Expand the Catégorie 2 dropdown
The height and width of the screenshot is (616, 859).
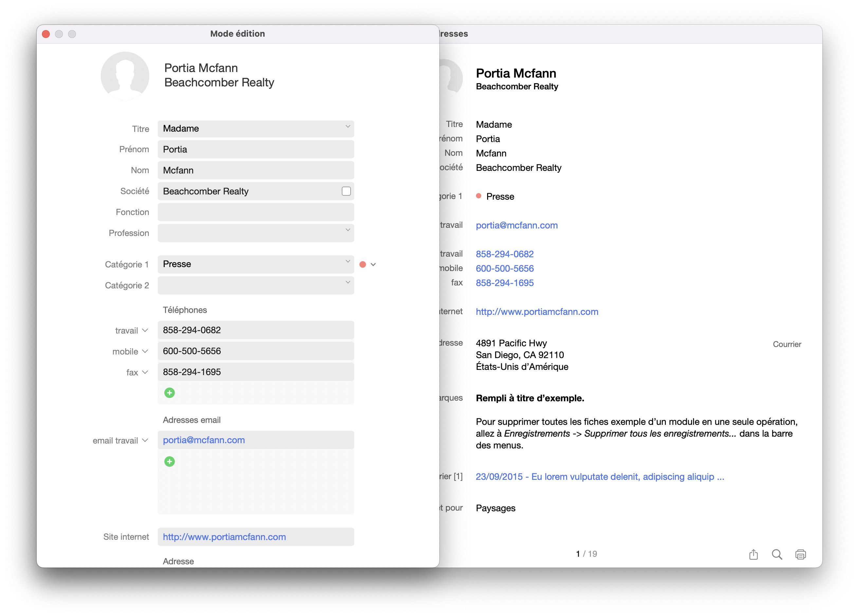[347, 282]
